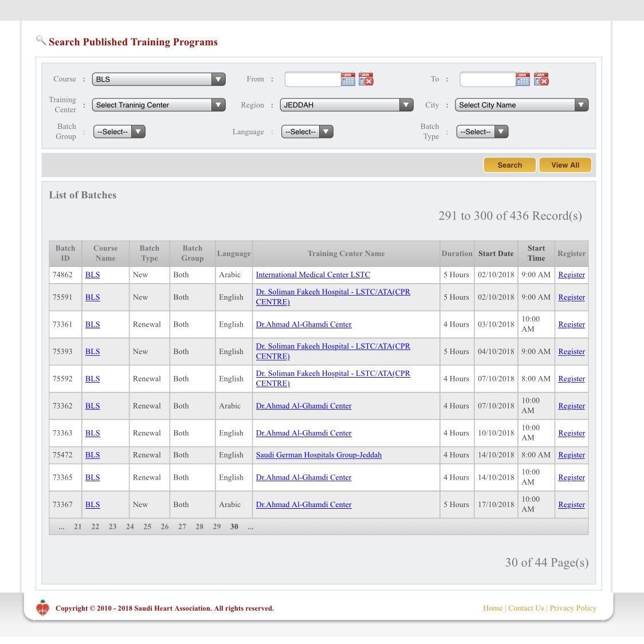Go to results page 25
The height and width of the screenshot is (644, 644).
[147, 527]
